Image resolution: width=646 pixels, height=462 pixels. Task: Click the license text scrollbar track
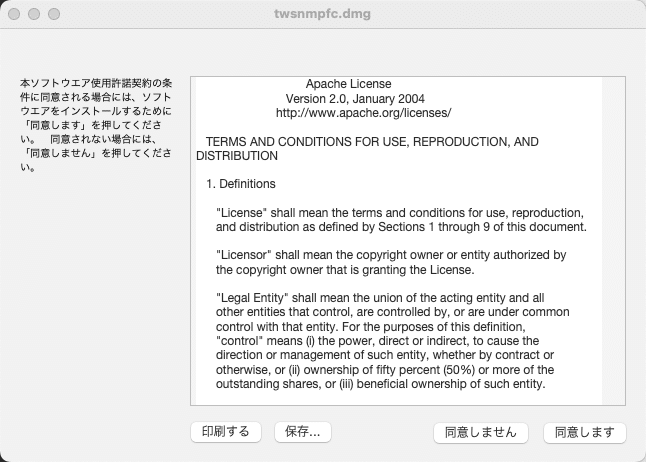613,241
